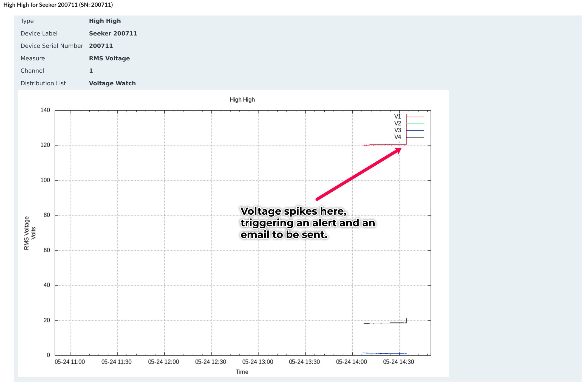Click the High High type value
Screen dimensions: 588x387
pos(105,21)
